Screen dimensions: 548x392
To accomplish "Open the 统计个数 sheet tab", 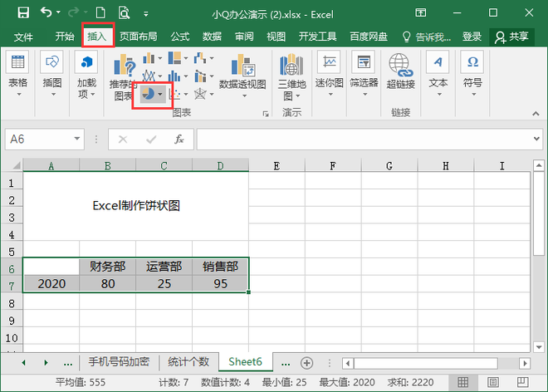I will [x=188, y=362].
